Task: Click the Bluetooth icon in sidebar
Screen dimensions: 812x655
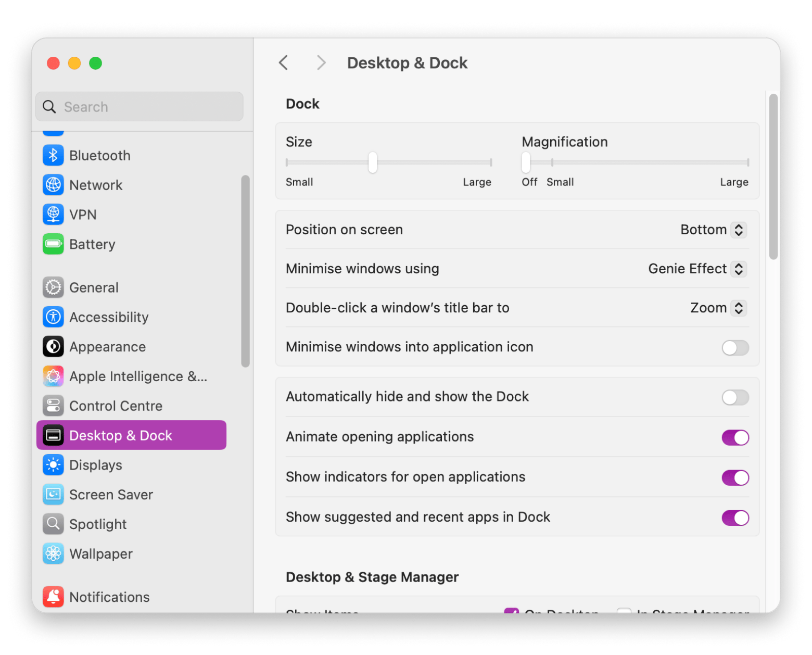Action: tap(53, 155)
